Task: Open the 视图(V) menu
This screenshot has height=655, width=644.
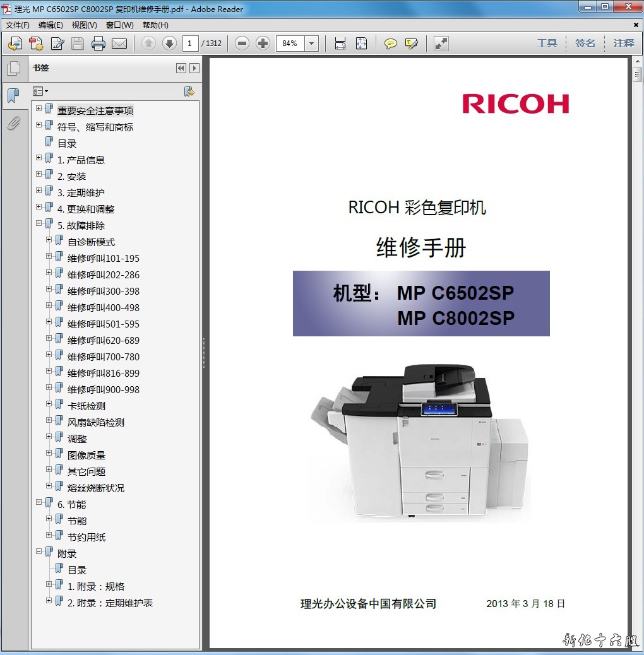Action: (84, 25)
